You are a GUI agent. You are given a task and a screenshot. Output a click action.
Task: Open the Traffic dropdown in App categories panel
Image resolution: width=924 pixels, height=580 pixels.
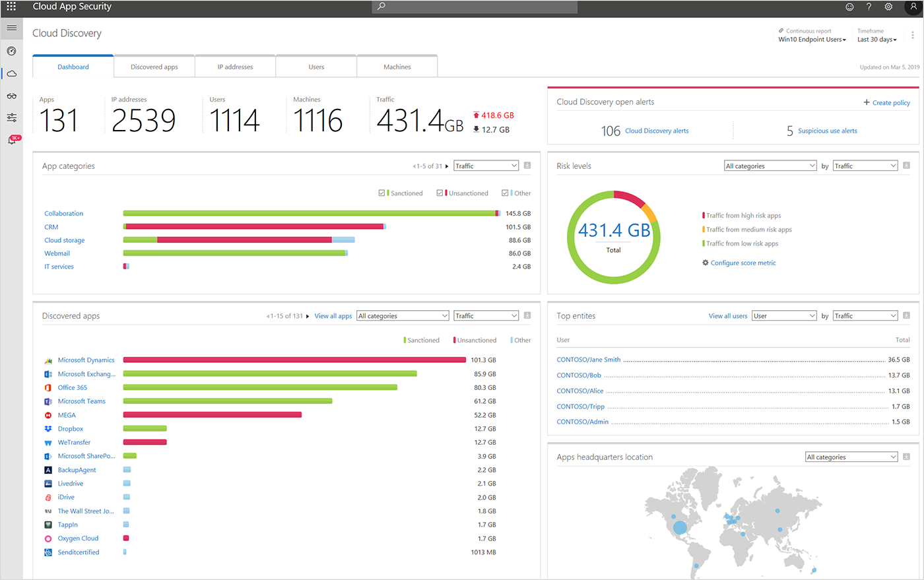click(486, 165)
